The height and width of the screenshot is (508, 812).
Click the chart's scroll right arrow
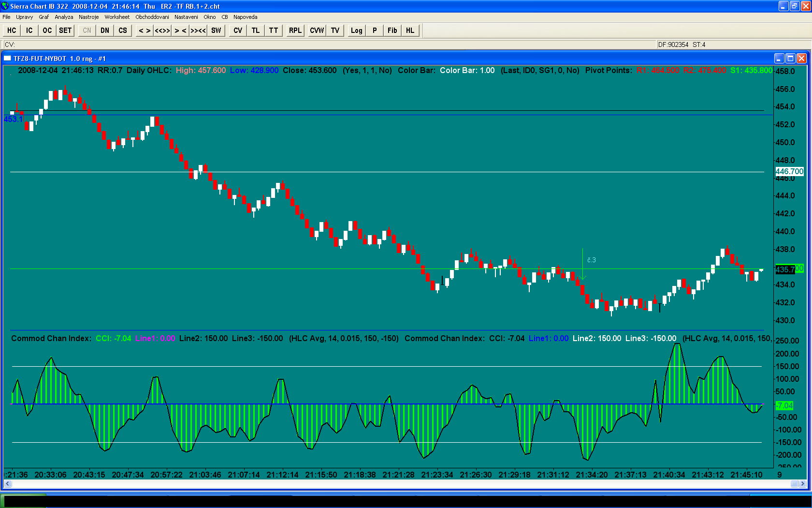tap(803, 483)
